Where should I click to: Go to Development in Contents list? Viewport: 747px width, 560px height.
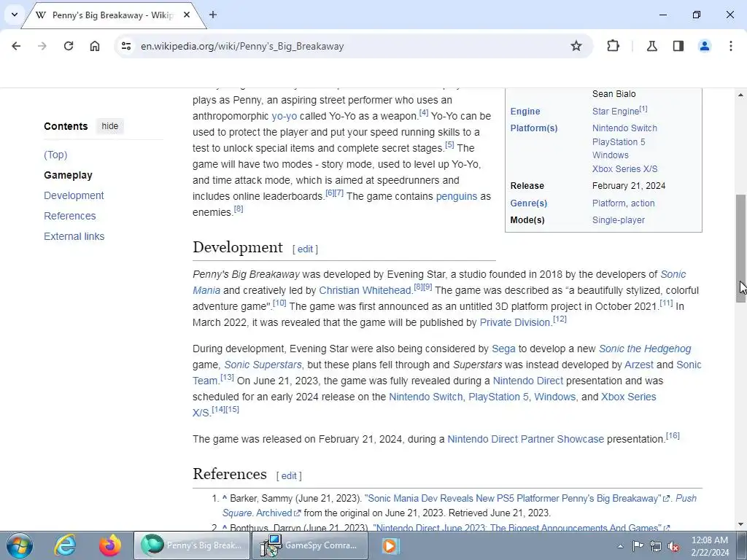coord(74,195)
